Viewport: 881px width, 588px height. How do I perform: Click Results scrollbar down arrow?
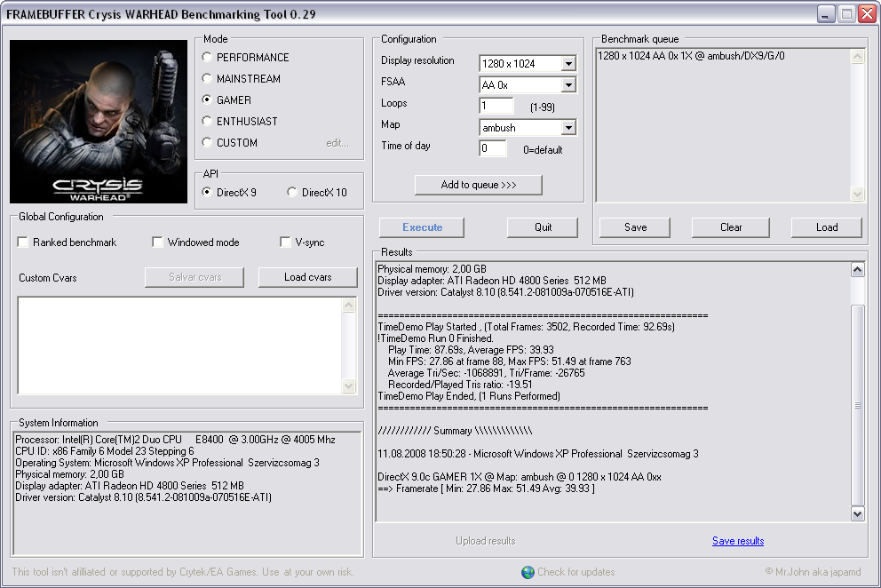[x=857, y=513]
